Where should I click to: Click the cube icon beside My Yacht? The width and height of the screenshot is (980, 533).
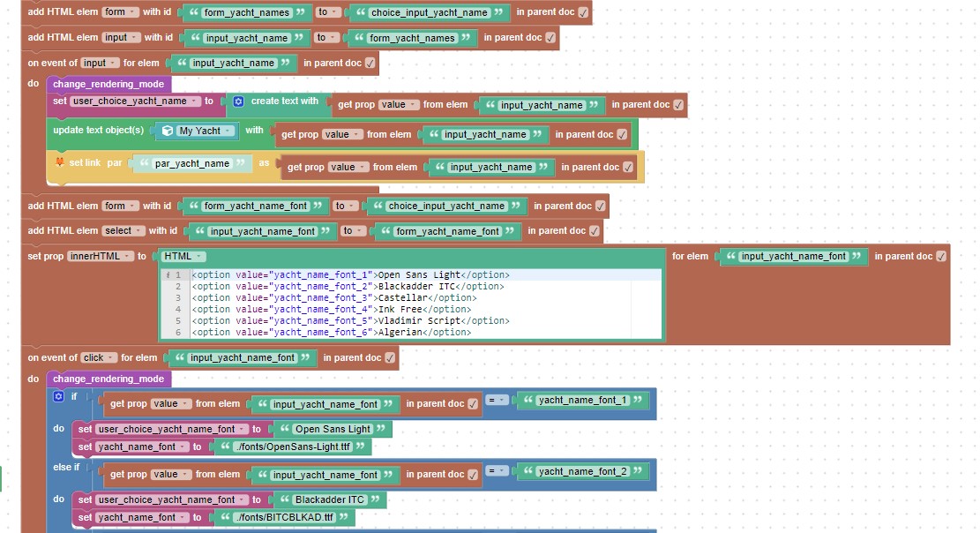click(168, 131)
